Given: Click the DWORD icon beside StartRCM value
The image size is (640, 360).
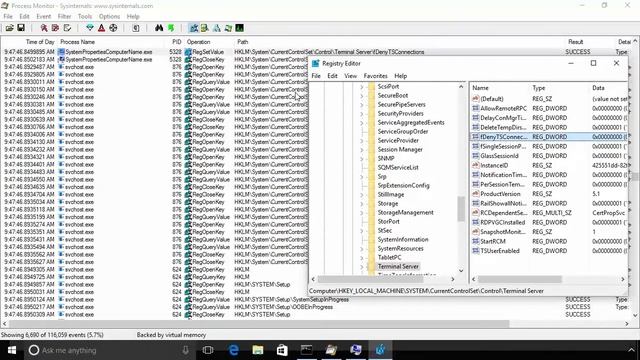Looking at the screenshot, I should pyautogui.click(x=476, y=241).
